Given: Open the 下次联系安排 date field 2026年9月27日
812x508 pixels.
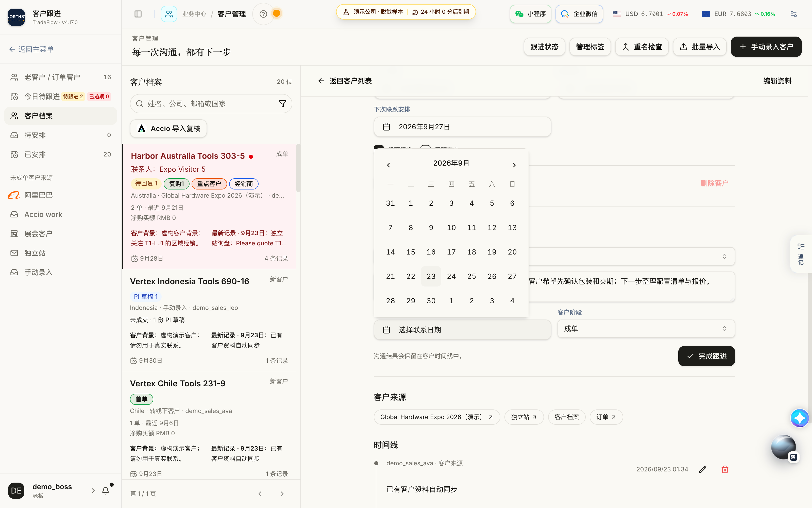Looking at the screenshot, I should (462, 127).
